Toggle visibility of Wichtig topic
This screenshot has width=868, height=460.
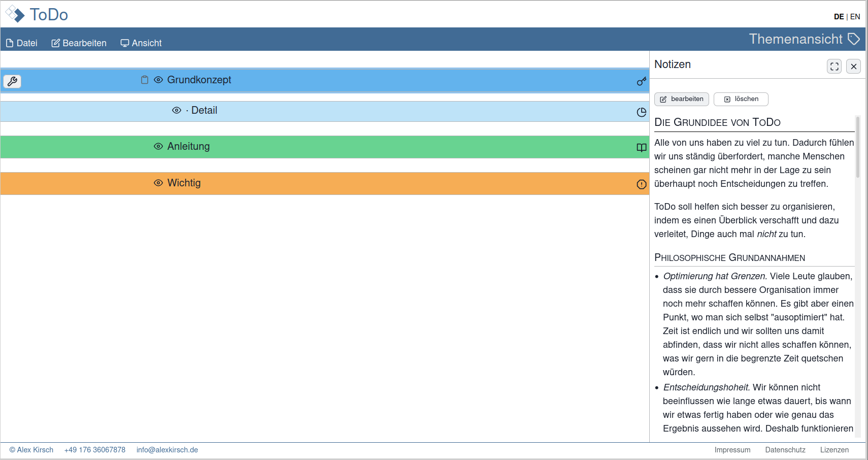pyautogui.click(x=158, y=183)
